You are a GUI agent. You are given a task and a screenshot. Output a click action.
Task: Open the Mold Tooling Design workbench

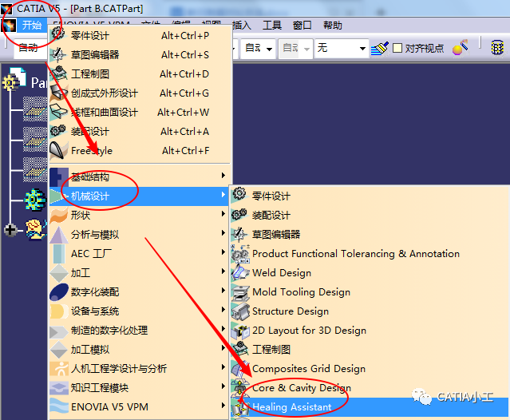370,291
